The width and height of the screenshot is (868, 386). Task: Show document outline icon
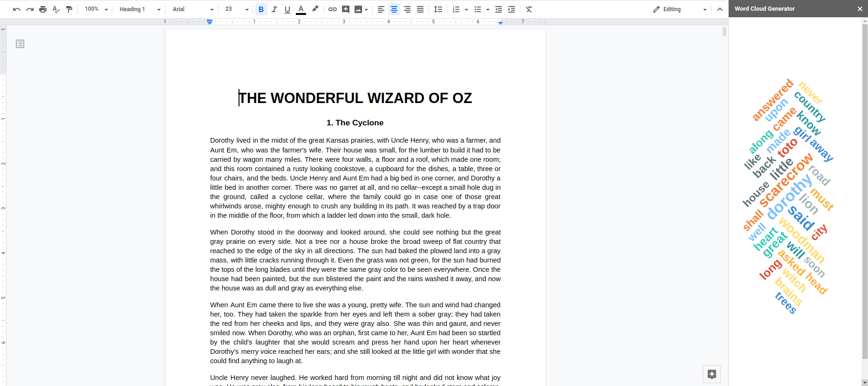[20, 44]
